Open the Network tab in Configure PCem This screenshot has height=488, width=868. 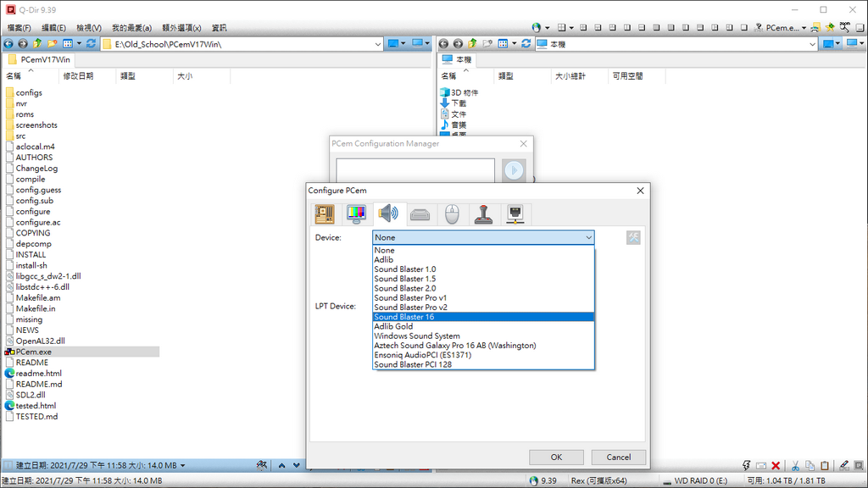point(515,214)
